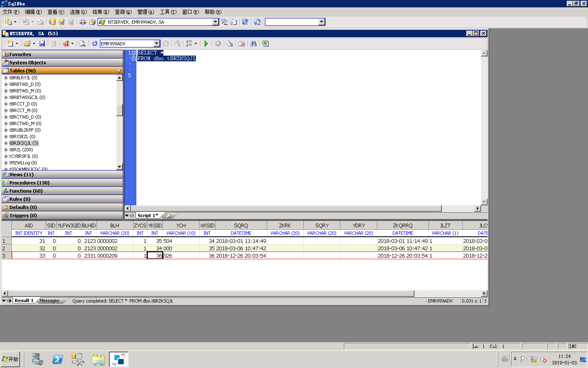The height and width of the screenshot is (368, 588).
Task: Click the database checkmark commit icon
Action: point(62,22)
